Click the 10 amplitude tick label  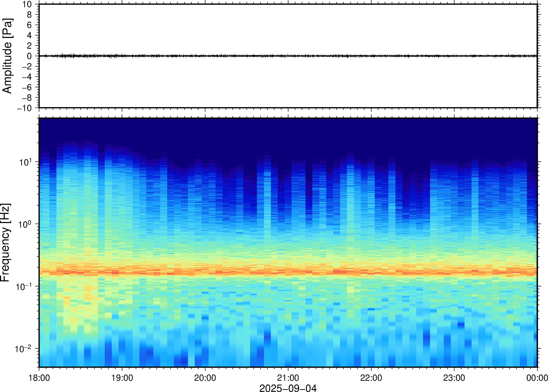27,4
